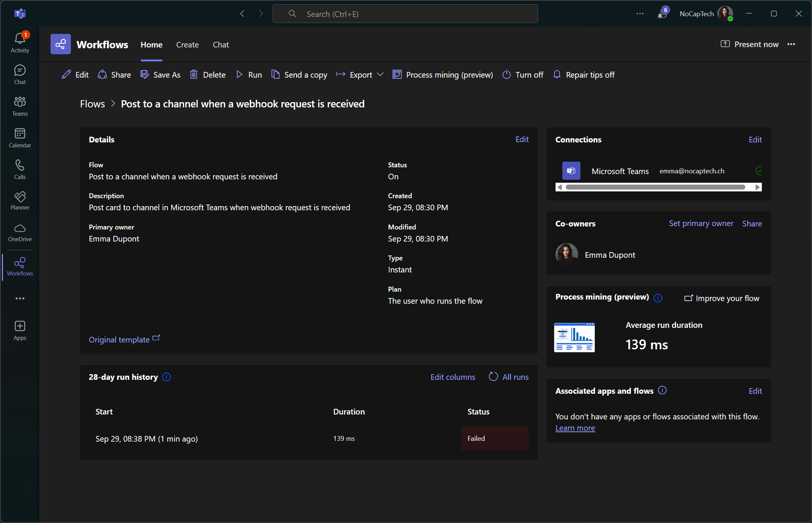812x523 pixels.
Task: Open Process mining (preview) from toolbar
Action: (x=443, y=75)
